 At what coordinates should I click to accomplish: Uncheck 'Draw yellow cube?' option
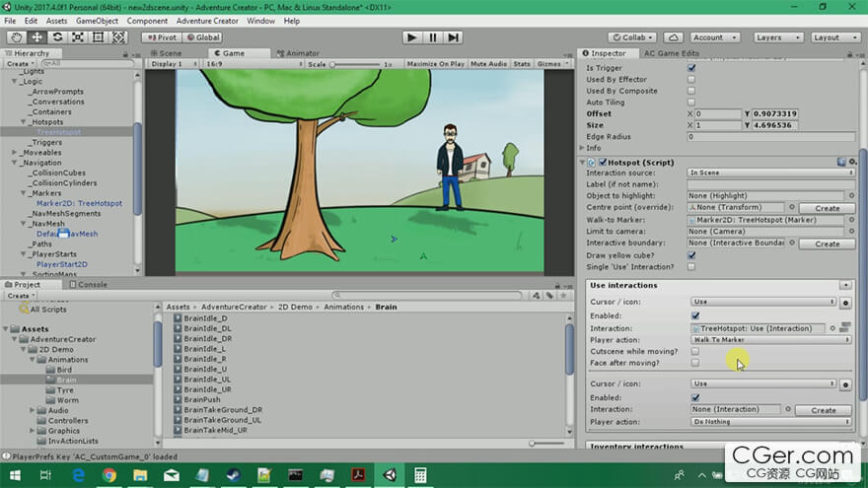tap(691, 255)
